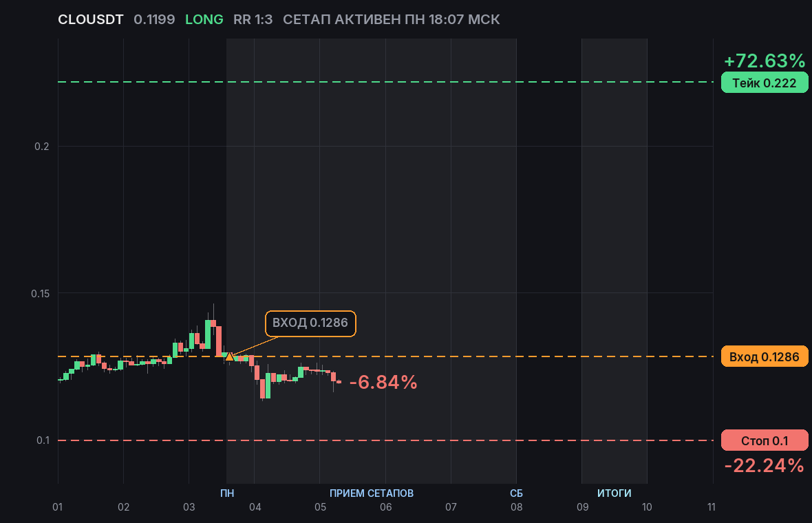Viewport: 812px width, 523px height.
Task: Click the orange entry triangle marker
Action: (x=229, y=356)
